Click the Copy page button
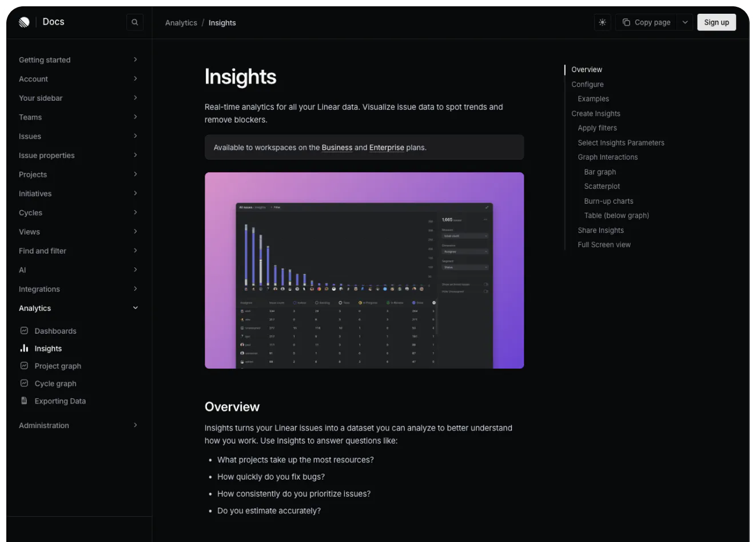Image resolution: width=756 pixels, height=542 pixels. pyautogui.click(x=646, y=22)
